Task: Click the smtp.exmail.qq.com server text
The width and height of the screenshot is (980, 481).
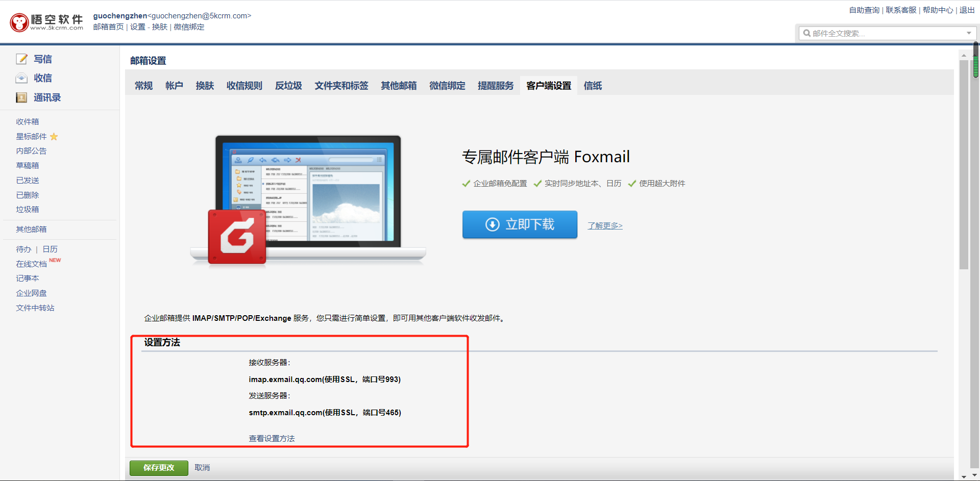Action: (x=325, y=413)
